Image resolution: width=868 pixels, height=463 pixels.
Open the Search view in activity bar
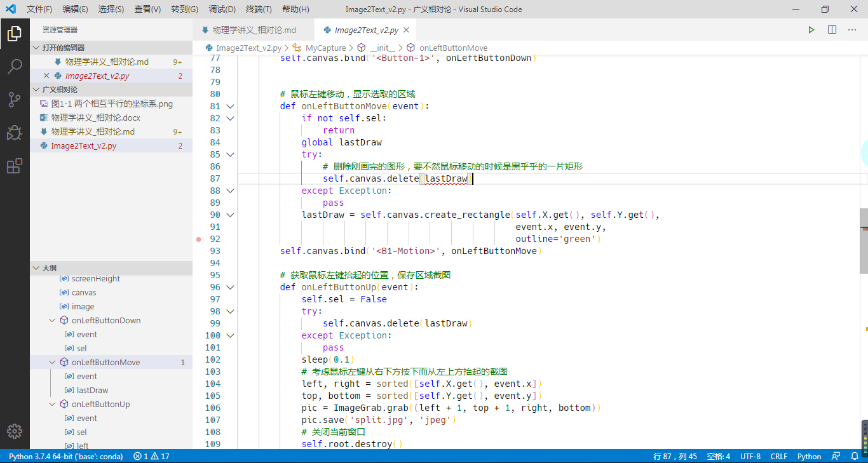(x=15, y=66)
